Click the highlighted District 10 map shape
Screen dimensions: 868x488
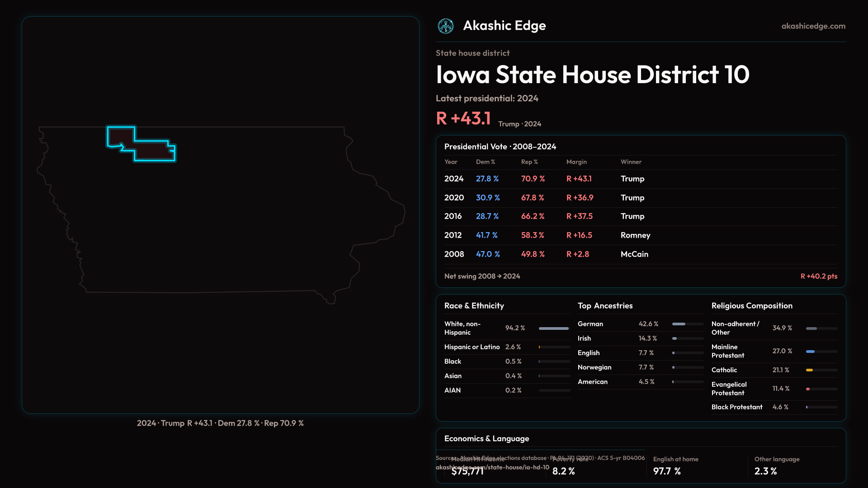point(153,150)
